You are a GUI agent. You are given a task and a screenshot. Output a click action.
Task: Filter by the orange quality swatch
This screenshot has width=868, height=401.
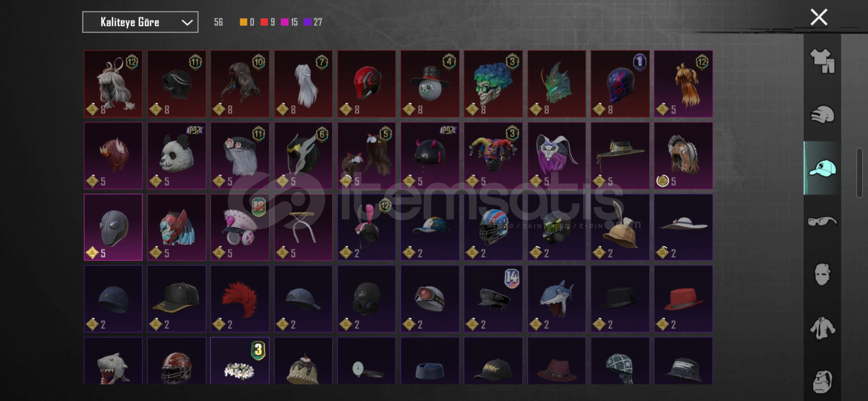tap(243, 22)
